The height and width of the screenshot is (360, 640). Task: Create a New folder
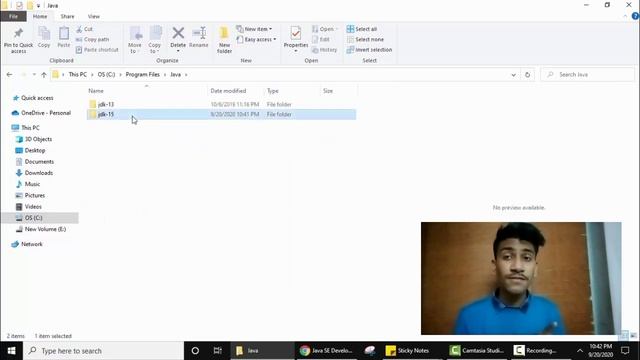224,40
